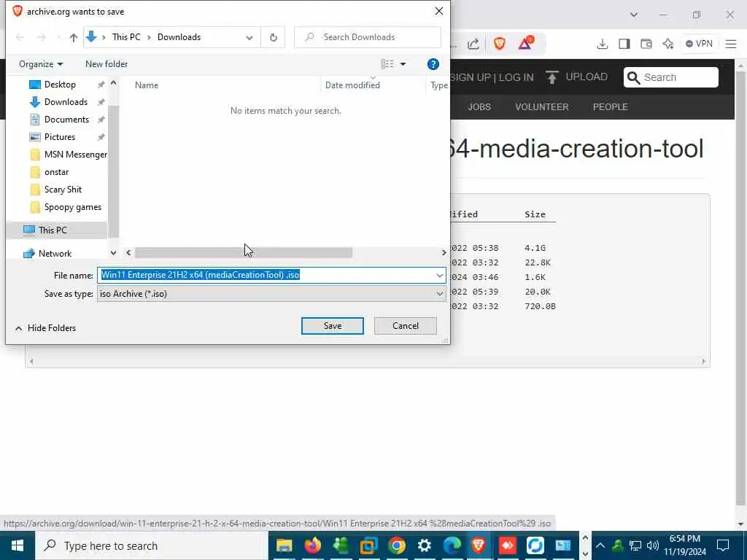The height and width of the screenshot is (560, 747).
Task: Click New folder button
Action: (107, 64)
